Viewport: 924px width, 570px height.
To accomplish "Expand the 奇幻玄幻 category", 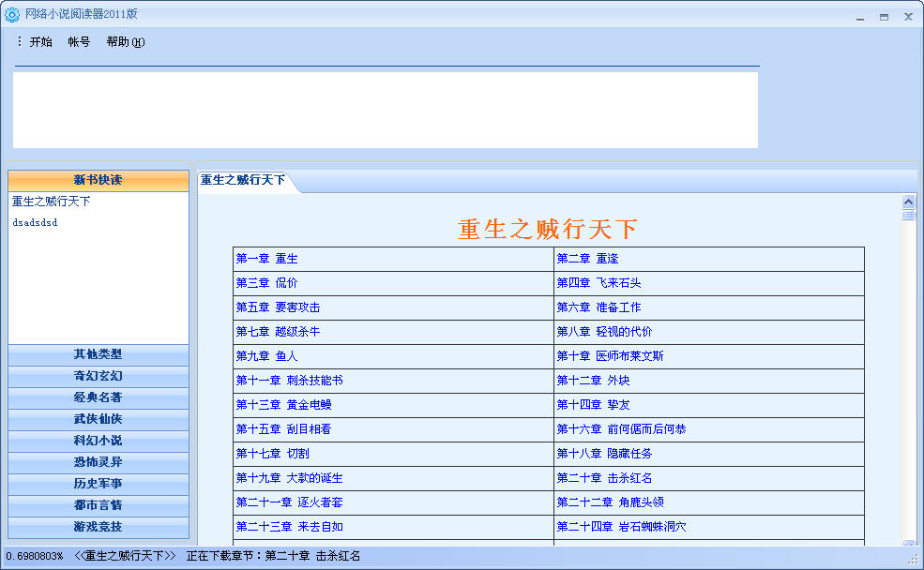I will click(98, 376).
